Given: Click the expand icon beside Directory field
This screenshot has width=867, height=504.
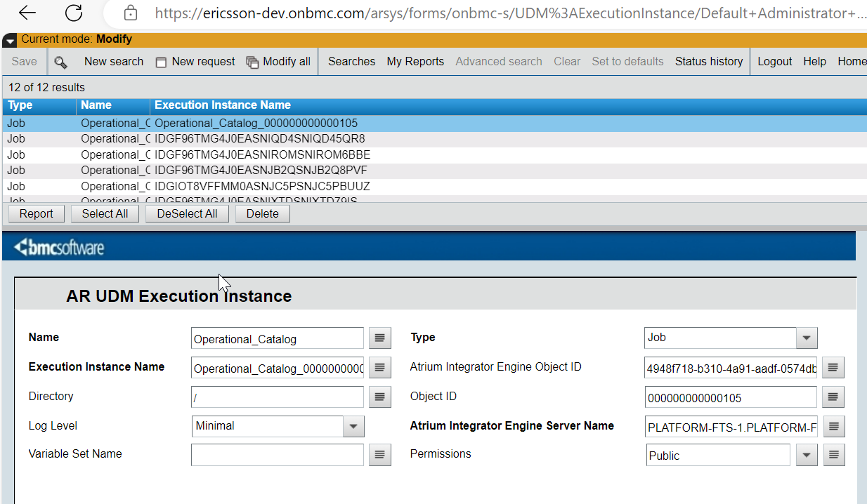Looking at the screenshot, I should pos(379,397).
